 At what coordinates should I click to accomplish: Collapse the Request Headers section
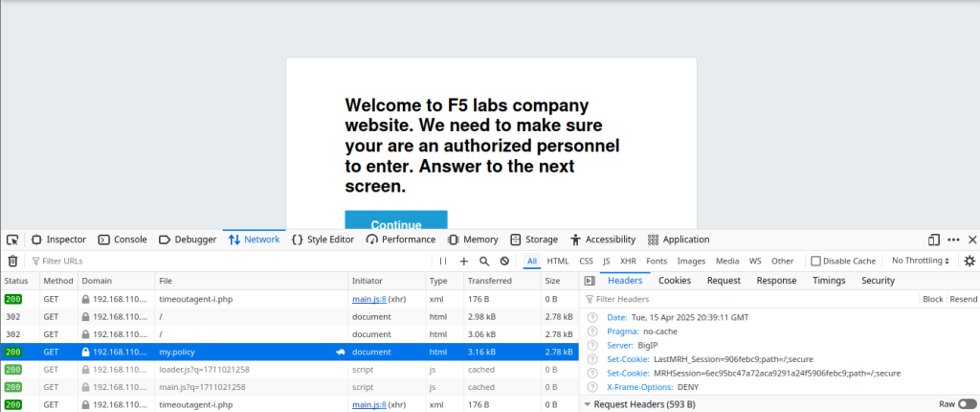pyautogui.click(x=588, y=404)
